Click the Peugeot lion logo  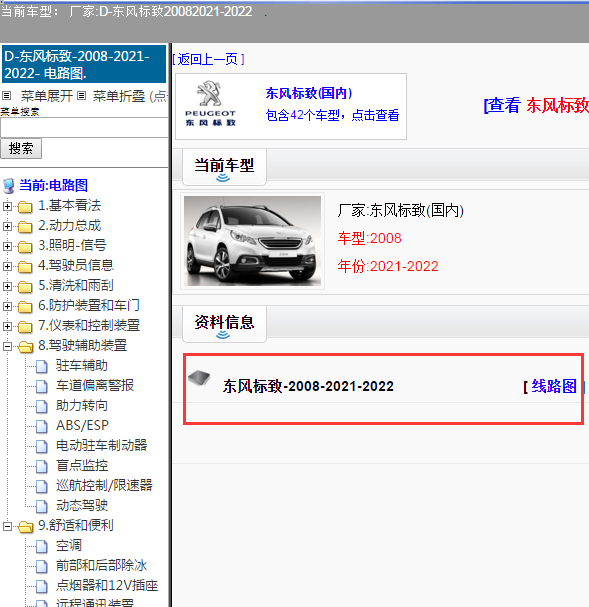(209, 93)
